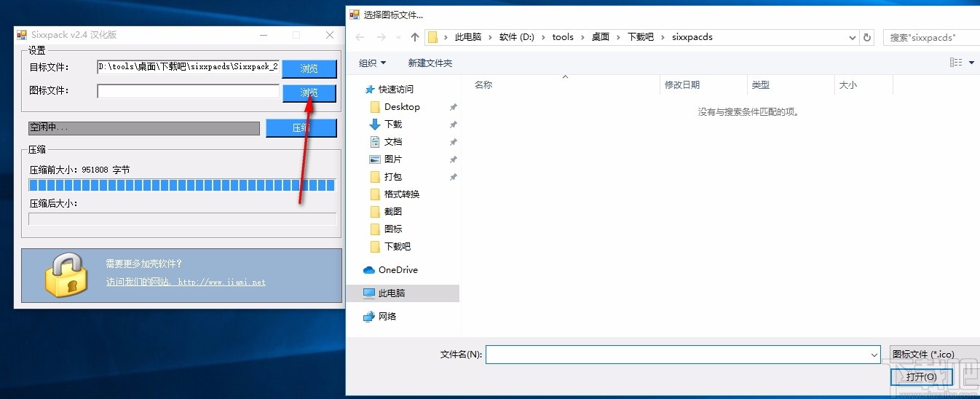Open recent locations dropdown arrow
Image resolution: width=980 pixels, height=399 pixels.
(x=398, y=37)
